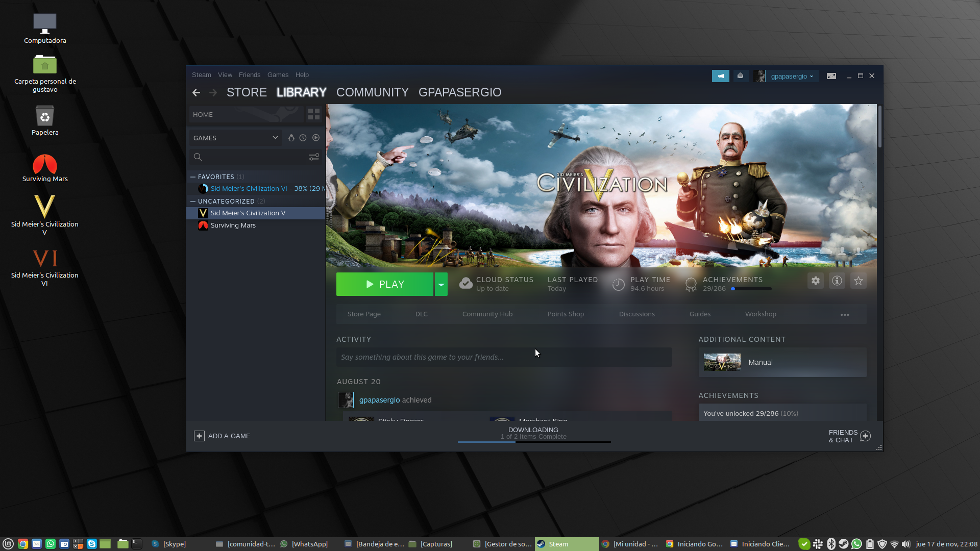
Task: Expand more links via the ellipsis
Action: coord(845,315)
